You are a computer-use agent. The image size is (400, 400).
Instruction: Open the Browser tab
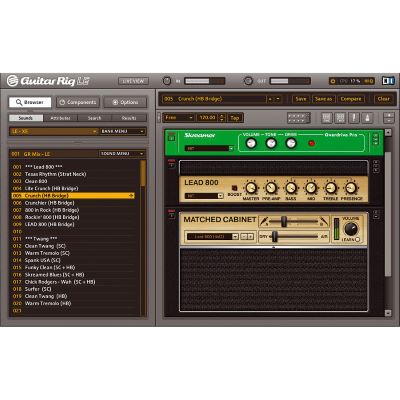point(30,102)
